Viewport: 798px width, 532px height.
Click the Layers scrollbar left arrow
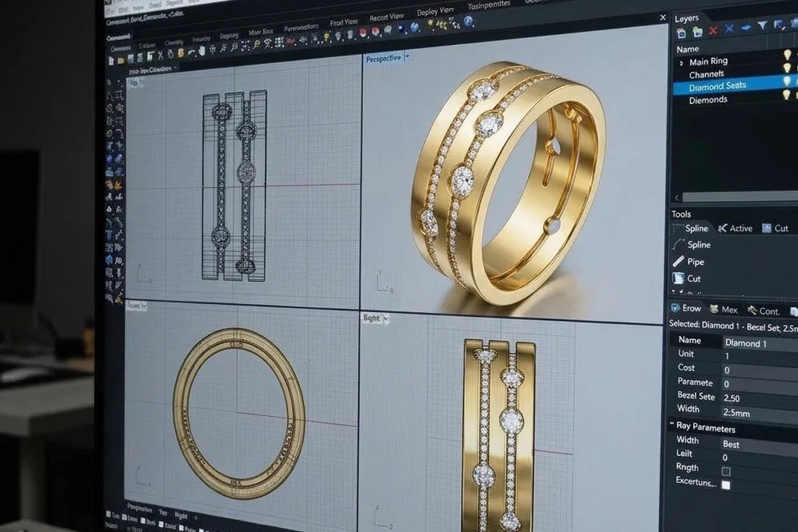[677, 197]
